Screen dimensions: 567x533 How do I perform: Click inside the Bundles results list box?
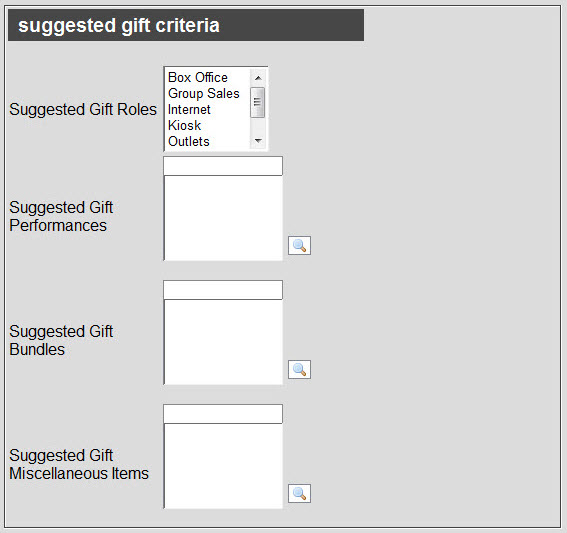coord(223,342)
